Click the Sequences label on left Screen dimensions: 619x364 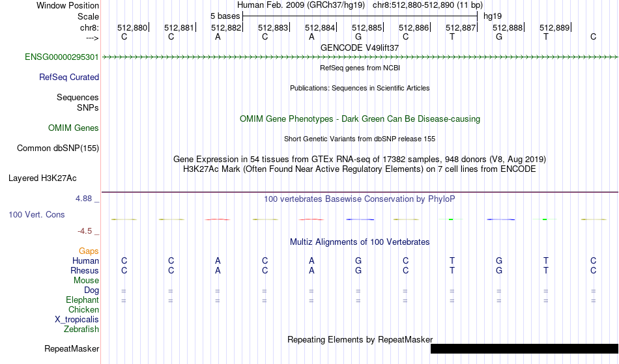tap(78, 98)
